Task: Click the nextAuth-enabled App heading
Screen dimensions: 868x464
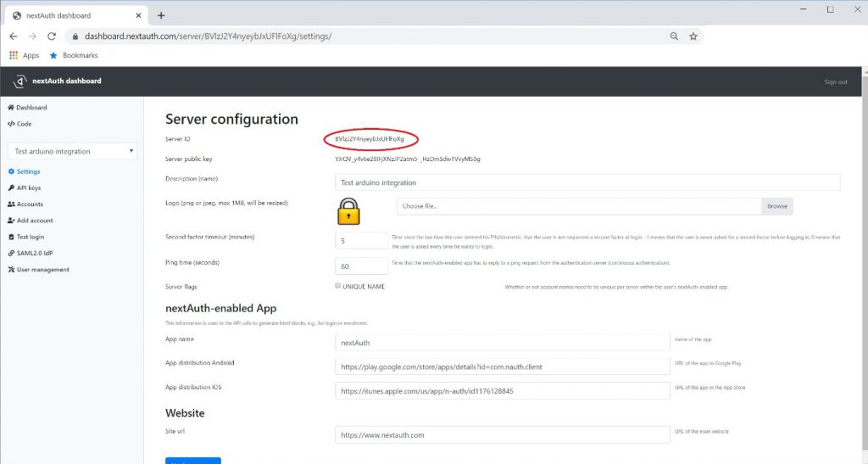Action: 221,309
